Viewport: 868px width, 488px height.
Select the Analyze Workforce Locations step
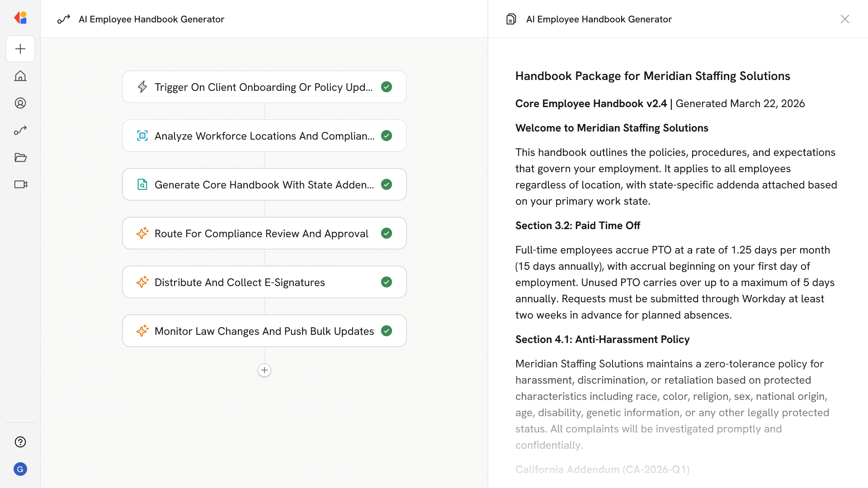[264, 136]
